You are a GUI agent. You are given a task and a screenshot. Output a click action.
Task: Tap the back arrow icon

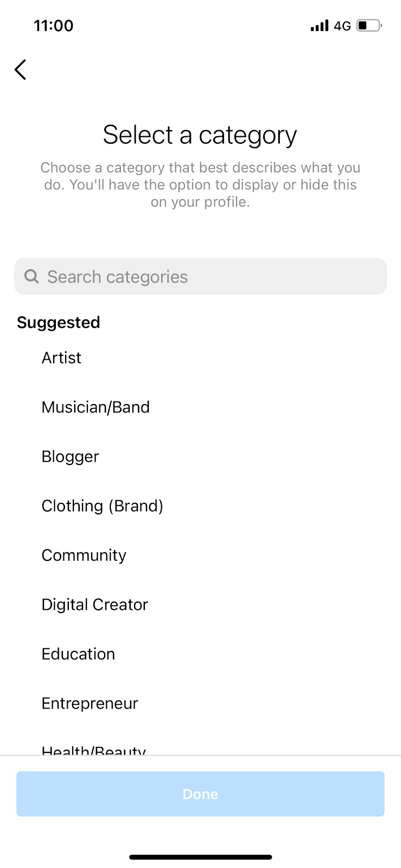tap(21, 69)
